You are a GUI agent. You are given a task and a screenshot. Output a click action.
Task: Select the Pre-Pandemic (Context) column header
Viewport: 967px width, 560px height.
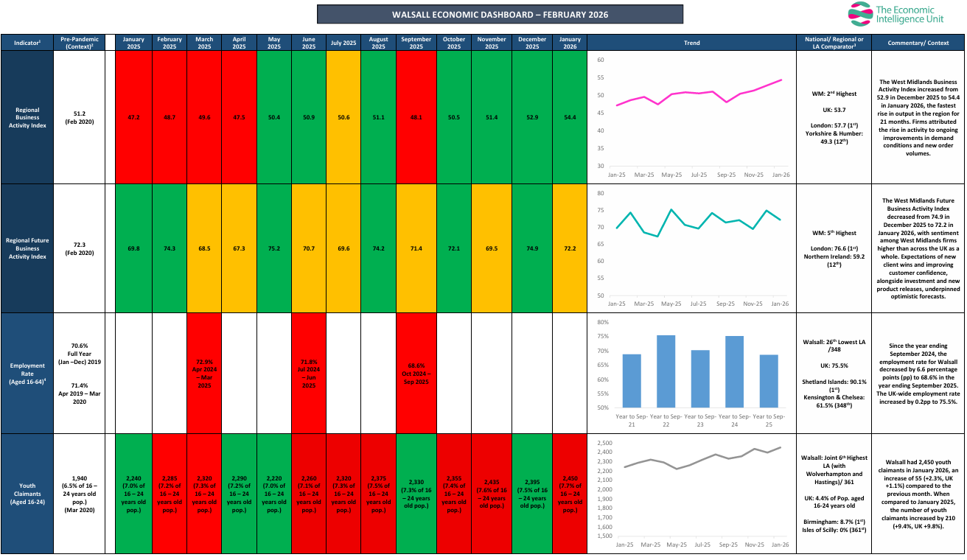81,43
